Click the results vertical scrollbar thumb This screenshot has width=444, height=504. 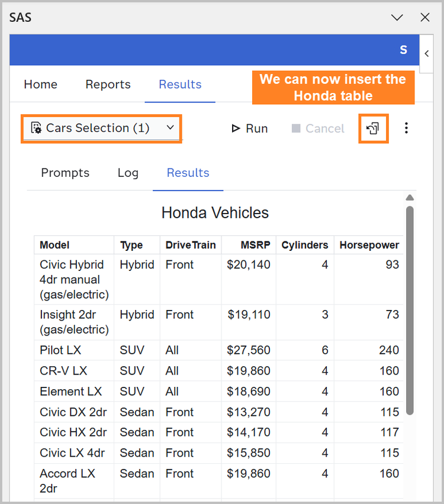(410, 311)
